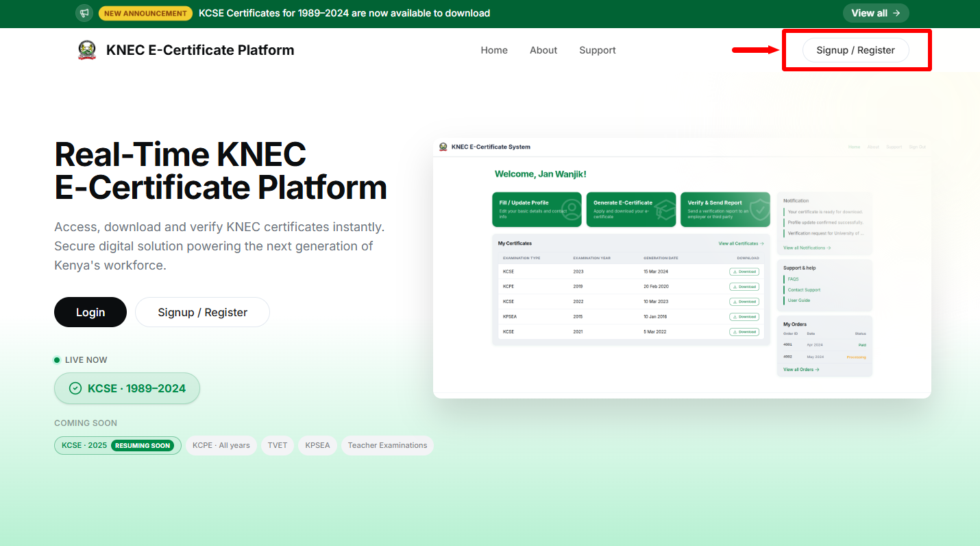Viewport: 980px width, 546px height.
Task: Click the arrow in the View all button
Action: tap(896, 13)
